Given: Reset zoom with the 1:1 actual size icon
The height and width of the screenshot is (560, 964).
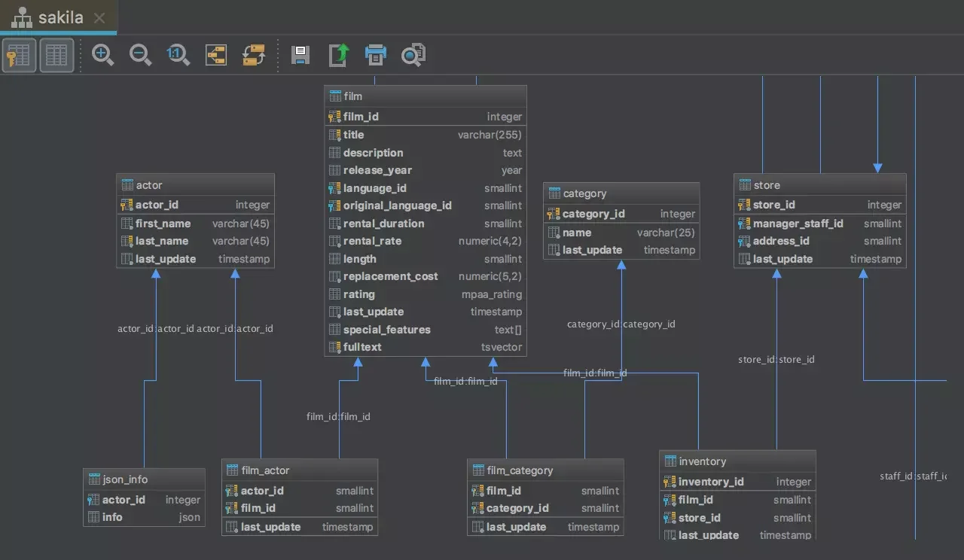Looking at the screenshot, I should click(178, 55).
